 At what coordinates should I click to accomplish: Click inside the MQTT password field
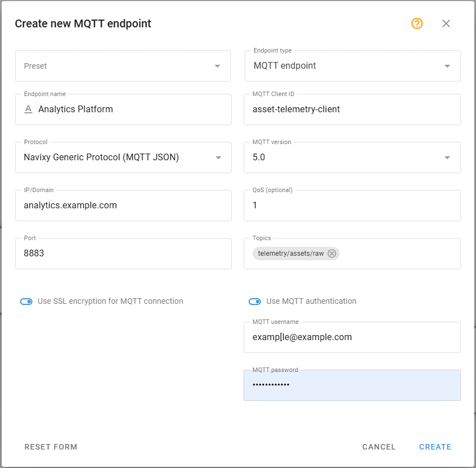click(352, 385)
